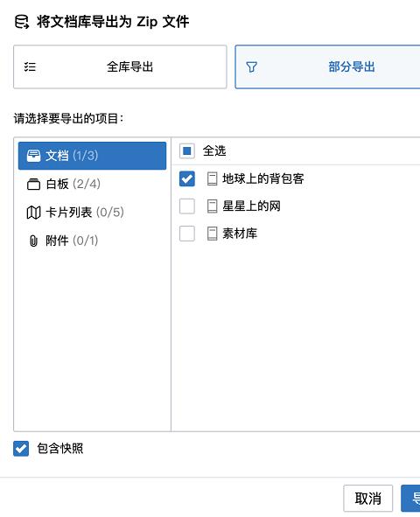Click the document icon beside 素材库
The image size is (420, 517).
point(212,234)
